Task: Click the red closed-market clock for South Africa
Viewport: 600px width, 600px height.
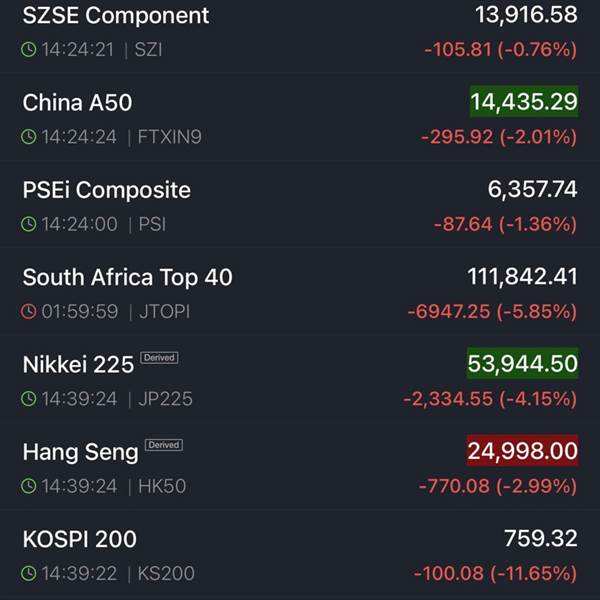Action: (x=29, y=311)
